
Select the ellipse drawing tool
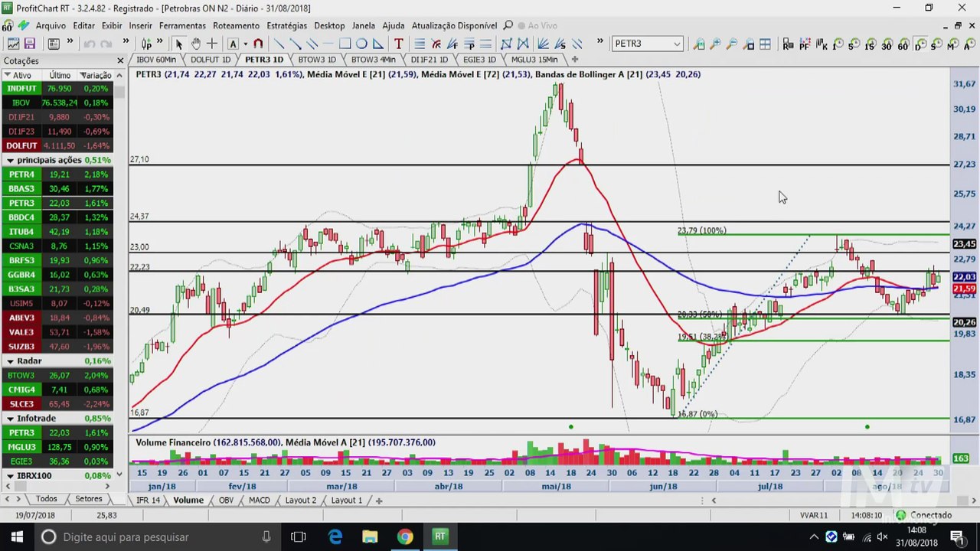361,44
